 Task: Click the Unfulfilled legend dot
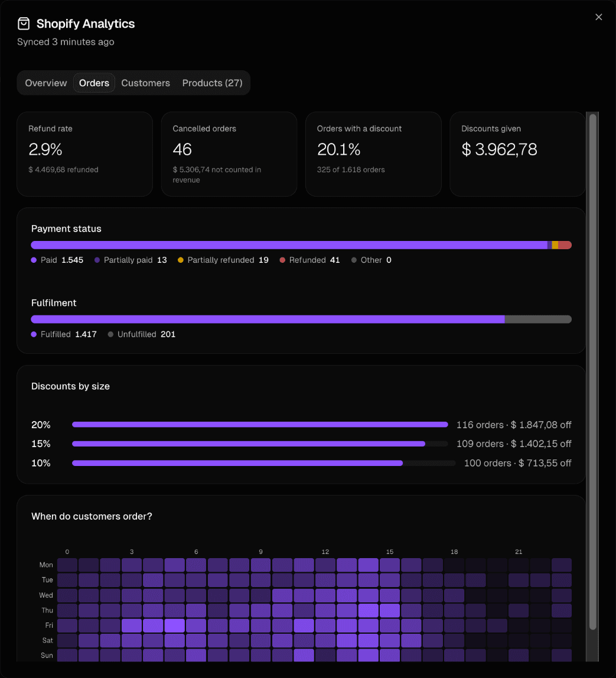click(x=110, y=335)
